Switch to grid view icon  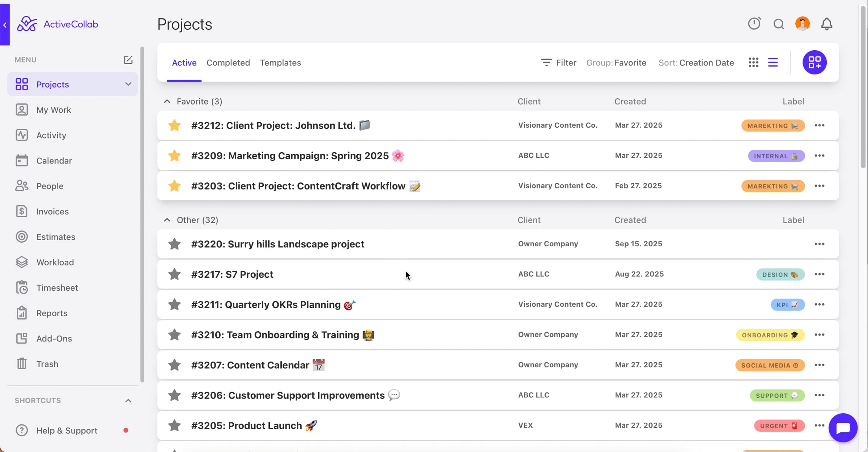tap(753, 63)
